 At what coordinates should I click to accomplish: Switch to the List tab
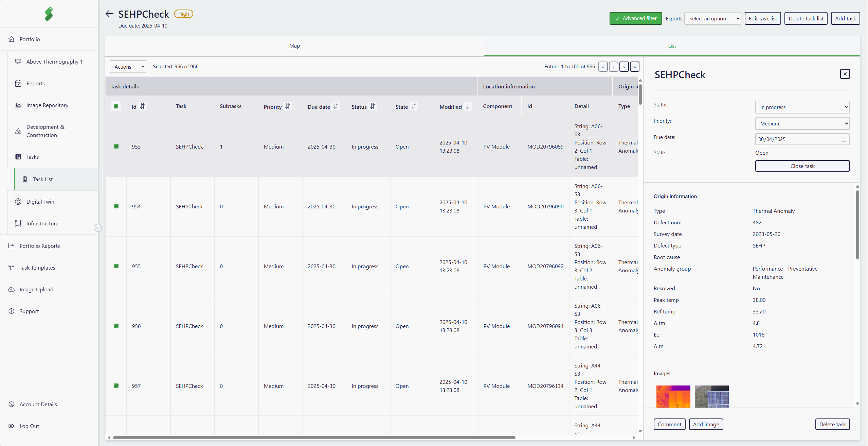coord(672,46)
